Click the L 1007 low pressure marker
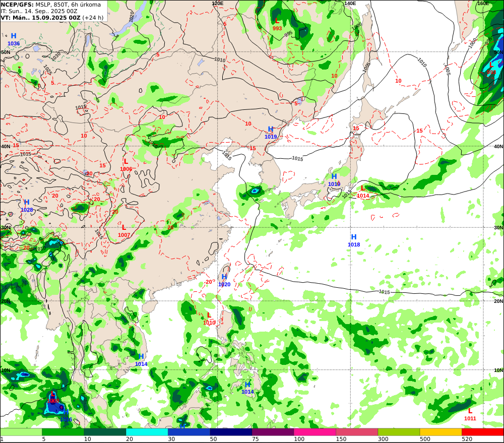This screenshot has width=504, height=443. pyautogui.click(x=124, y=231)
